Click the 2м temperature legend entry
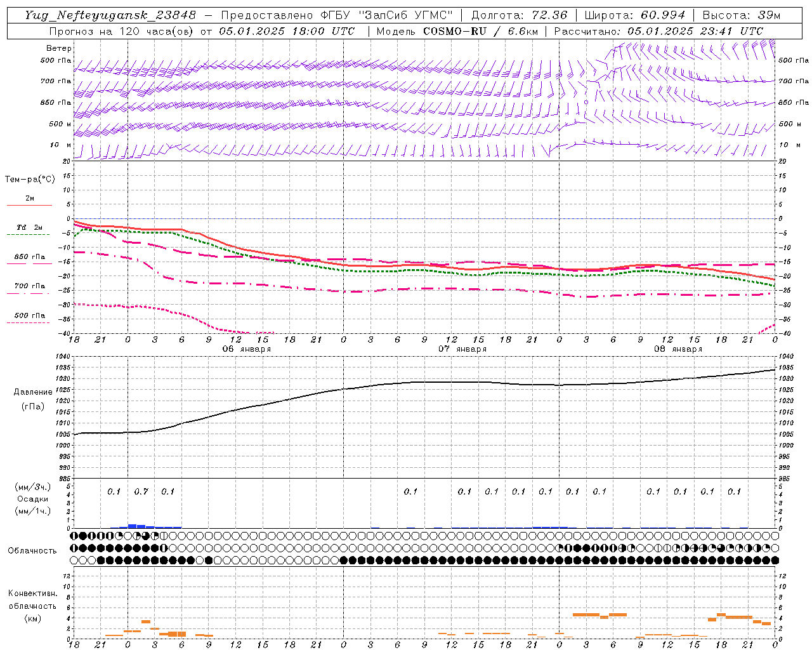The image size is (812, 650). click(29, 201)
